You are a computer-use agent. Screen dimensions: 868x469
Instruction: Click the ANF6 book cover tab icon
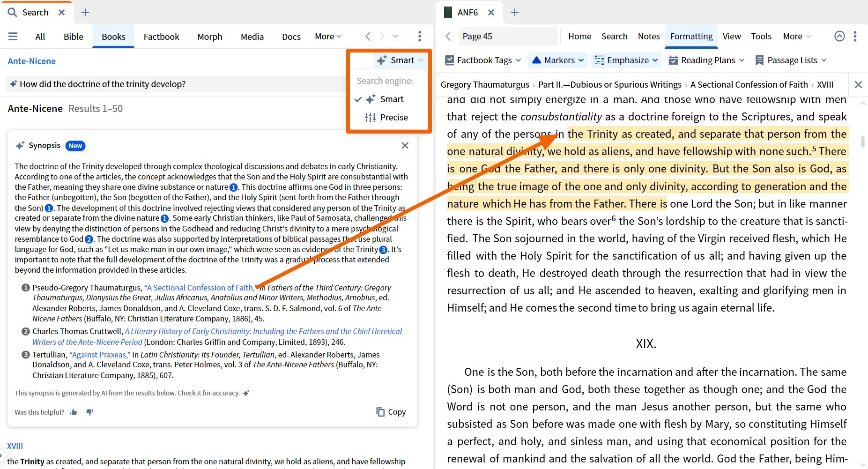[x=448, y=13]
